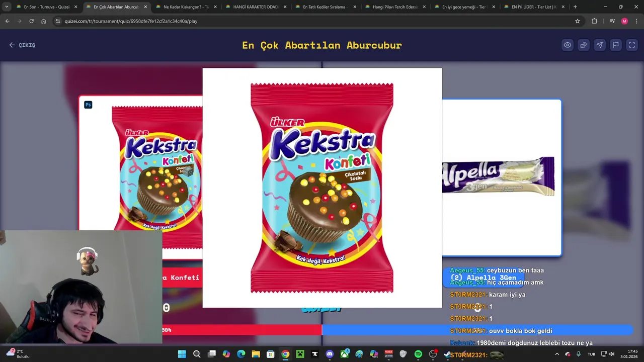Switch to the En Tatlı Kediler Sıralama tab
The image size is (644, 362).
(325, 7)
